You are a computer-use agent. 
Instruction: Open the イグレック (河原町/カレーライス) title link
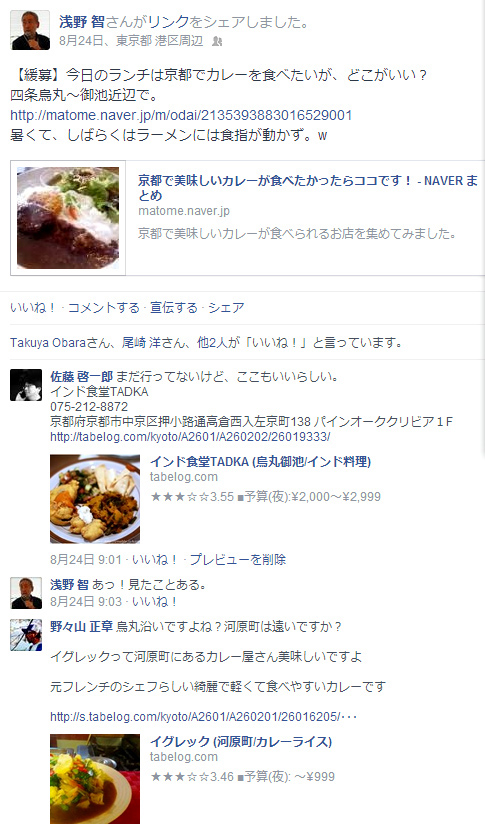pos(241,741)
